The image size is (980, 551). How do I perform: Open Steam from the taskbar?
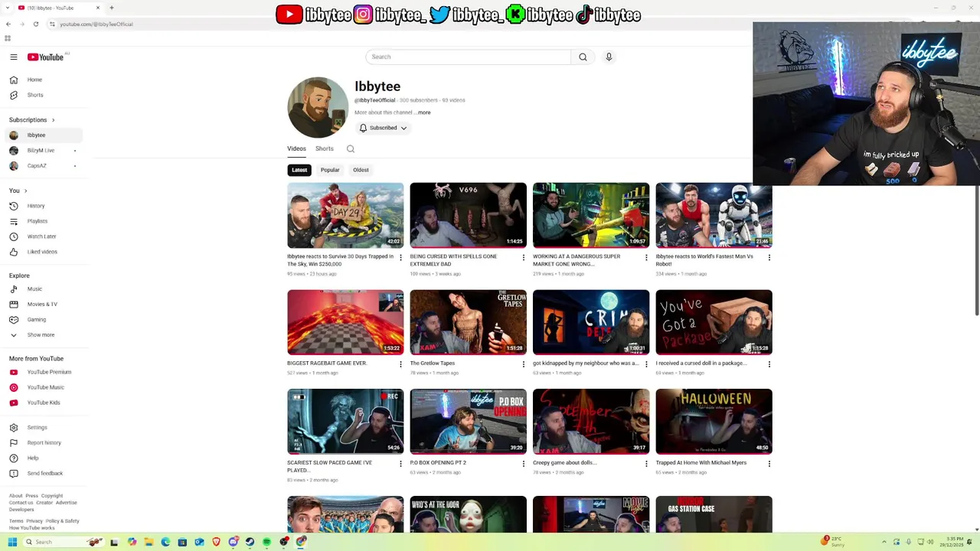250,542
